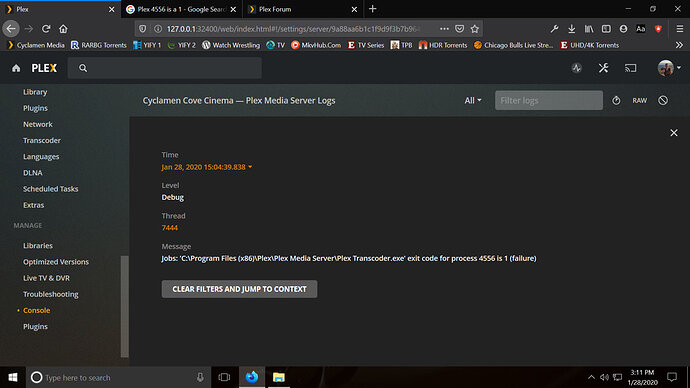The width and height of the screenshot is (690, 388).
Task: Open the user avatar menu
Action: (x=669, y=68)
